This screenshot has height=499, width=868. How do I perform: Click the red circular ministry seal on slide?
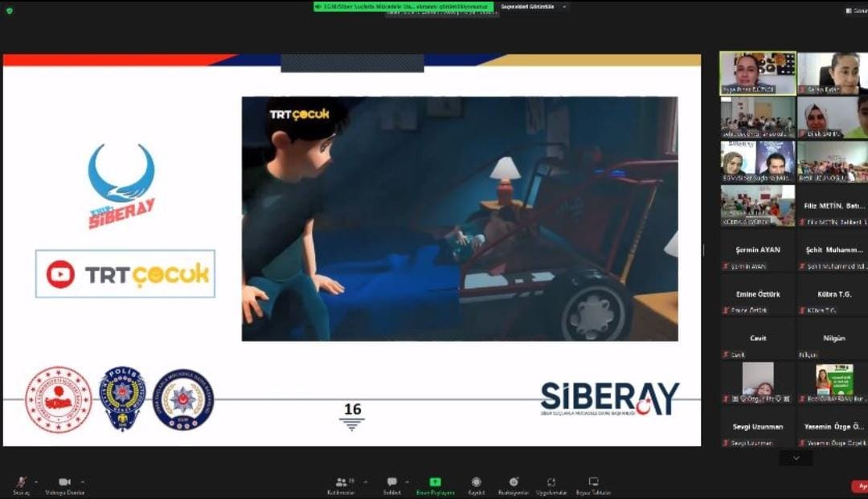58,399
